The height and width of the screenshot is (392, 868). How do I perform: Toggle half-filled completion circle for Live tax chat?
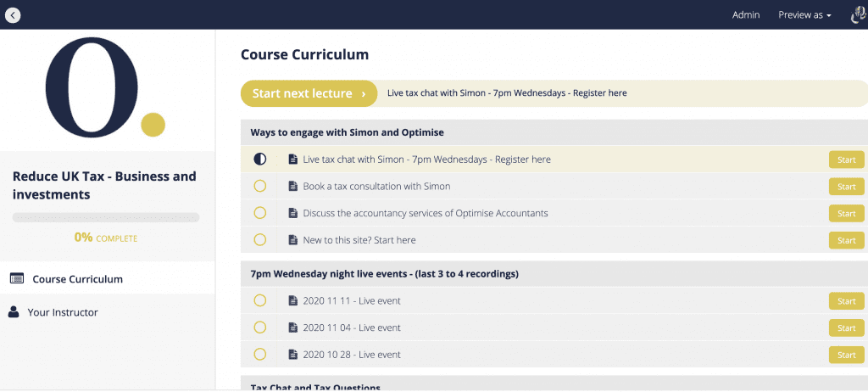[x=259, y=160]
